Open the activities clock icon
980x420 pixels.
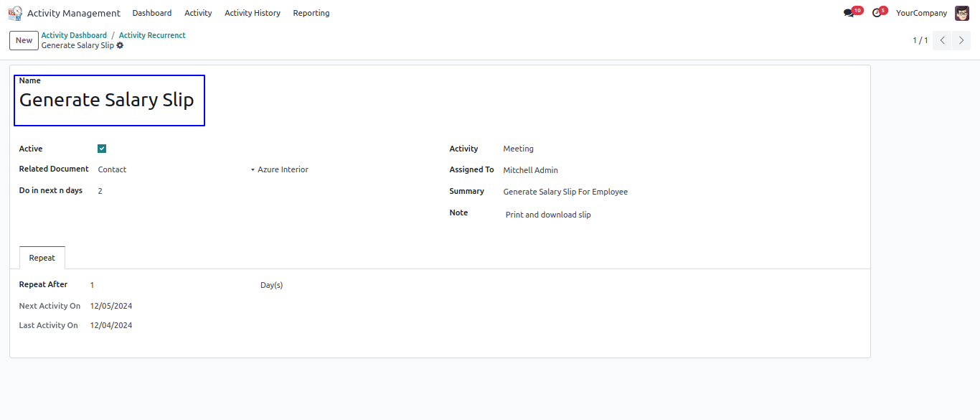tap(877, 13)
